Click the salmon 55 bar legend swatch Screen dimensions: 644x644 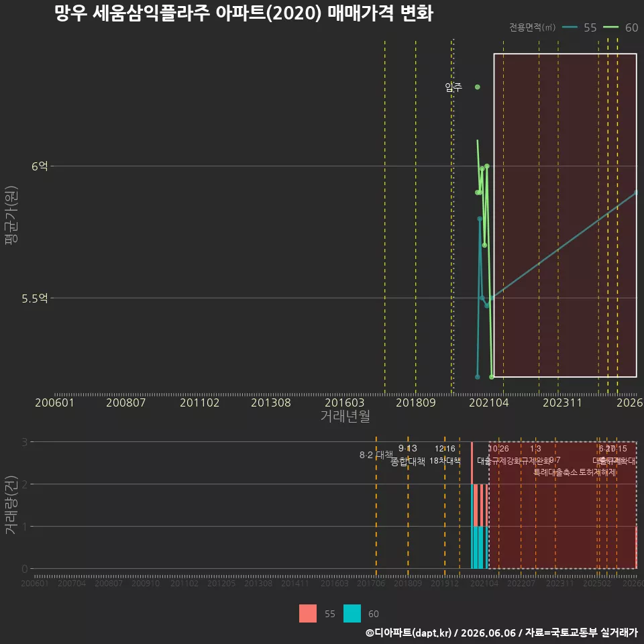(x=308, y=613)
